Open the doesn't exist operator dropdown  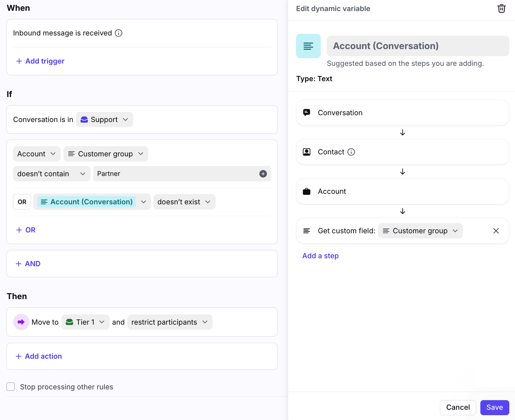tap(184, 202)
